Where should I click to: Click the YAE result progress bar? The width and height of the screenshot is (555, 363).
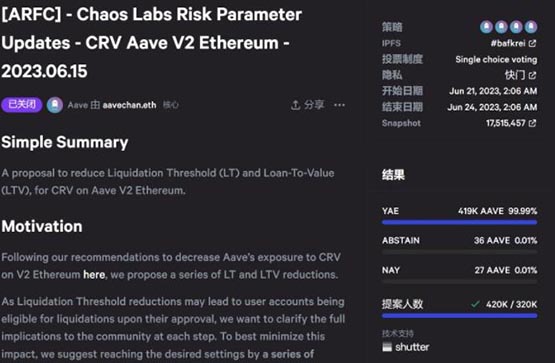coord(459,223)
